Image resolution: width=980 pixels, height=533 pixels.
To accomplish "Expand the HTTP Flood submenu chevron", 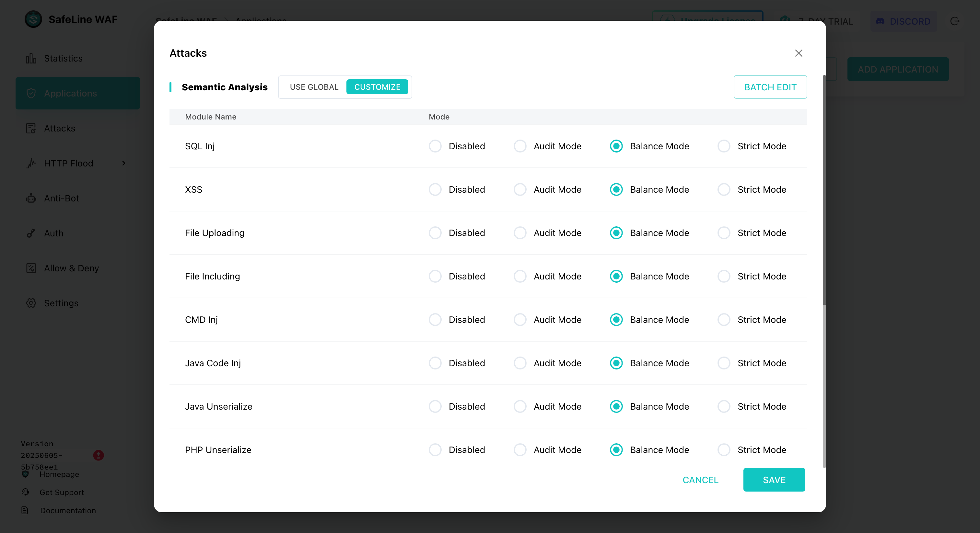I will coord(124,164).
